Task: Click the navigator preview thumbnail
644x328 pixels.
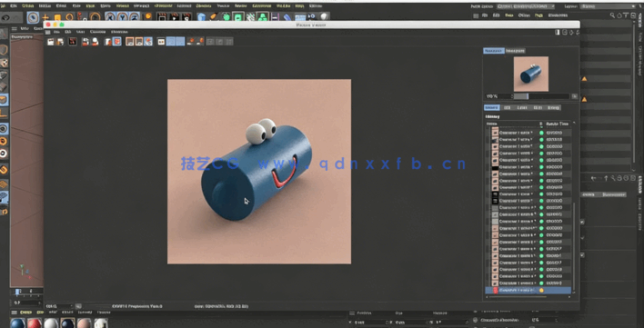Action: 530,74
